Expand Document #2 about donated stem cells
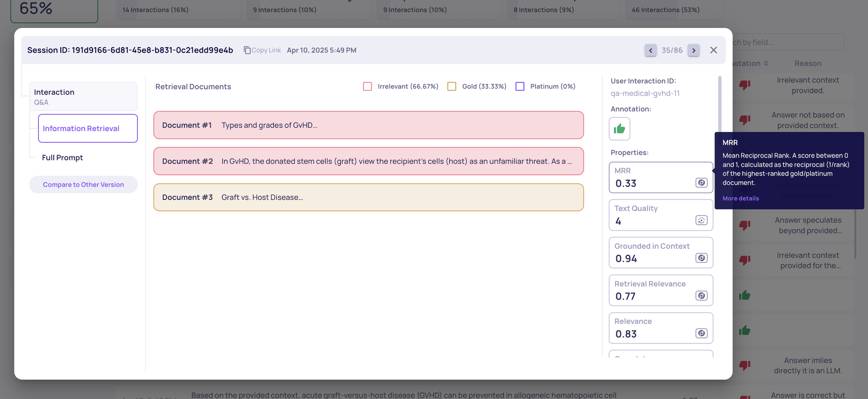This screenshot has width=868, height=399. 368,161
